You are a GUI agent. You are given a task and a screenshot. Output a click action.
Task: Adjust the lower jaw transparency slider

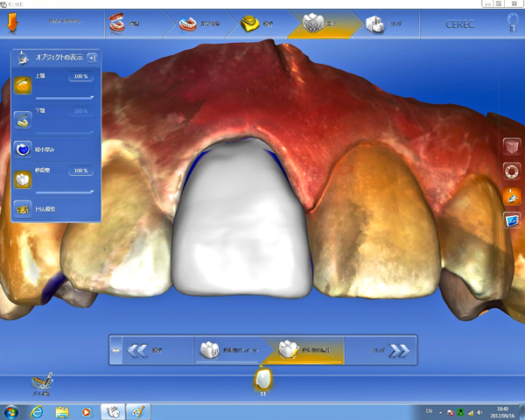pyautogui.click(x=65, y=133)
